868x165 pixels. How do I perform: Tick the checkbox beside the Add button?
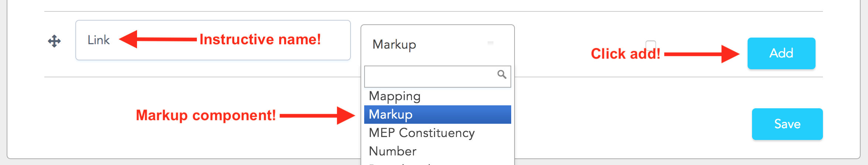[x=651, y=45]
